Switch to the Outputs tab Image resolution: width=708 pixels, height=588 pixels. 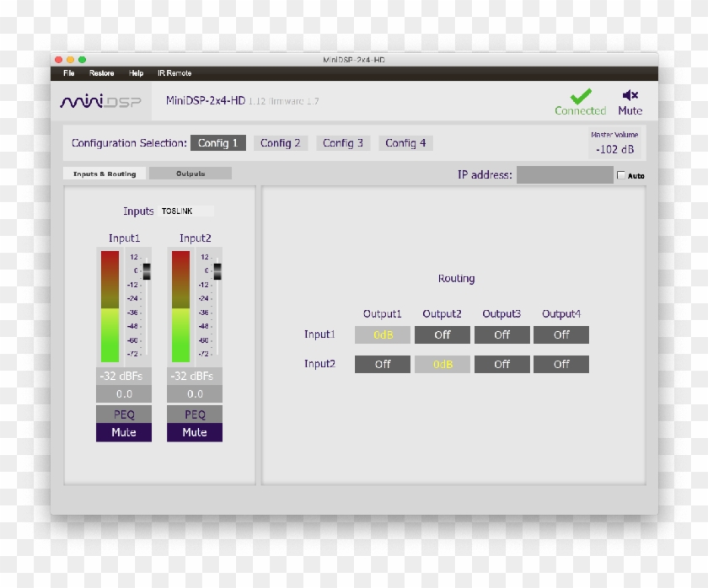[190, 174]
